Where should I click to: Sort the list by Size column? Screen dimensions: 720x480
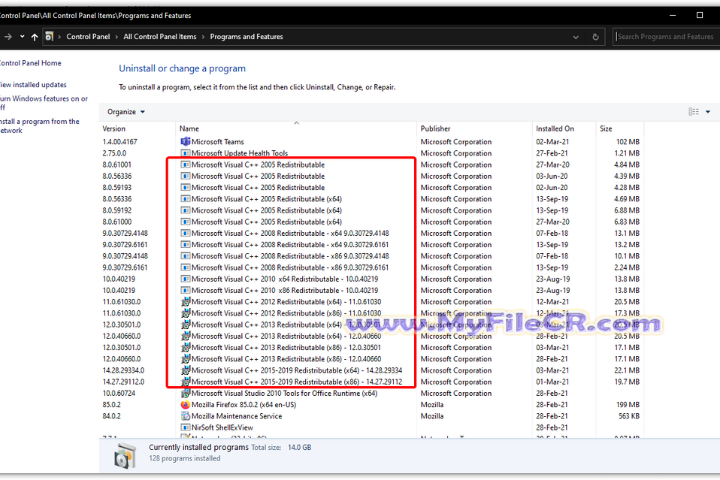(x=606, y=129)
